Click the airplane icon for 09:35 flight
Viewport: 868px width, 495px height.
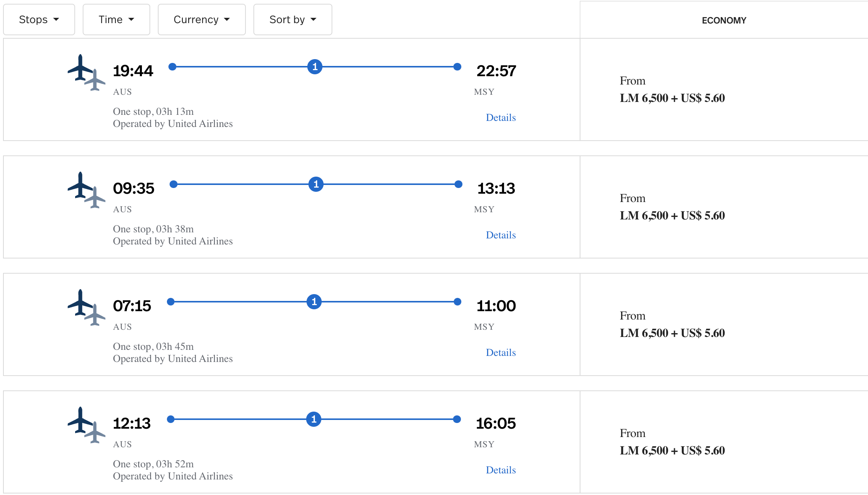pos(86,190)
